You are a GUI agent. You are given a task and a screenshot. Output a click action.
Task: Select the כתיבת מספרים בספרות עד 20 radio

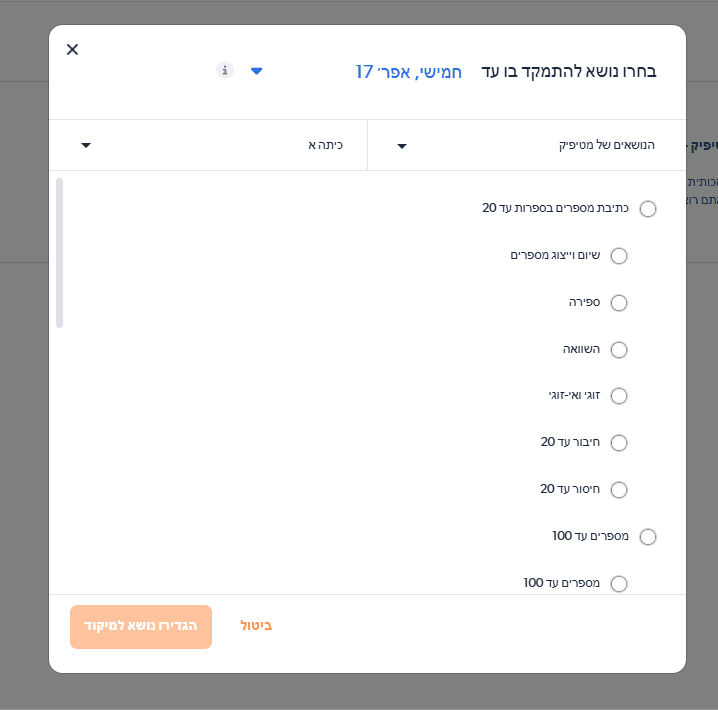point(648,209)
